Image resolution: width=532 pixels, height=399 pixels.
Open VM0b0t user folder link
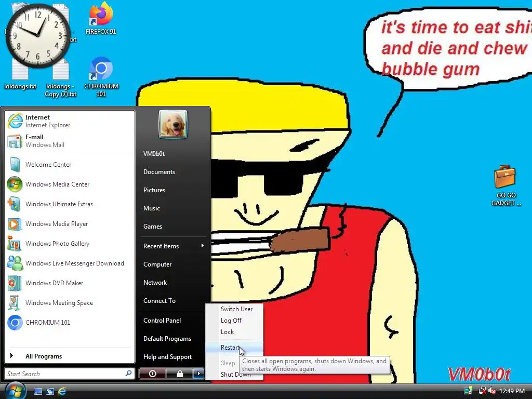tap(174, 154)
